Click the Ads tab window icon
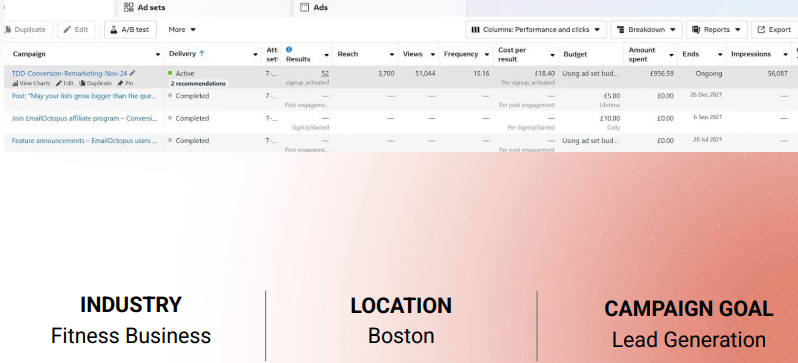This screenshot has width=798, height=363. (x=304, y=7)
